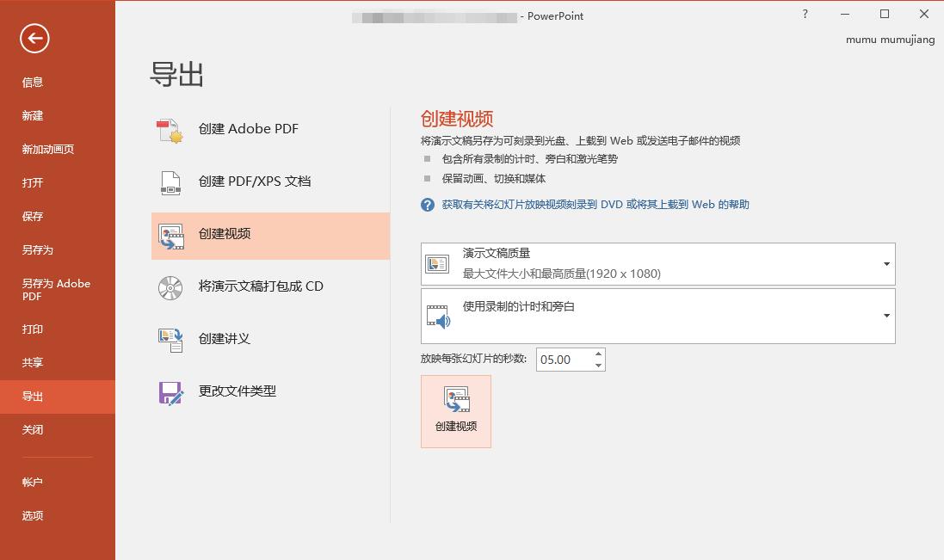Click the large 创建视频 button
This screenshot has height=560, width=944.
pyautogui.click(x=455, y=411)
